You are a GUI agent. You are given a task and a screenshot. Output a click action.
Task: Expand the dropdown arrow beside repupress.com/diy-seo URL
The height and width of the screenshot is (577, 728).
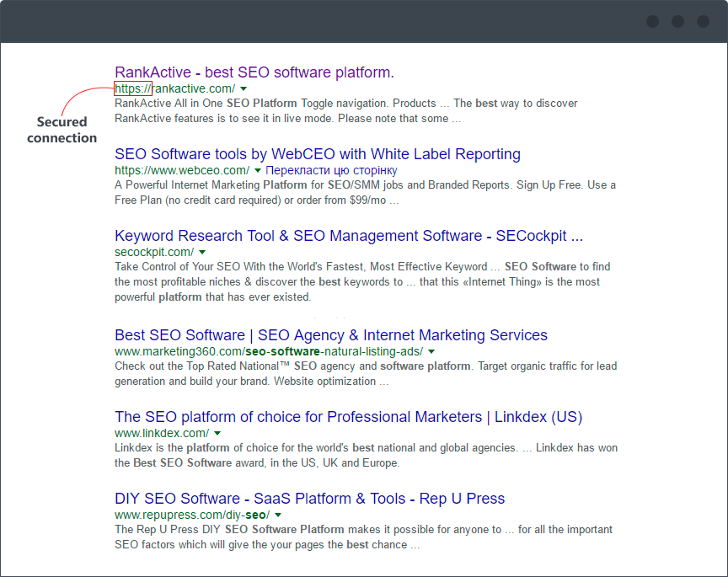(x=278, y=515)
